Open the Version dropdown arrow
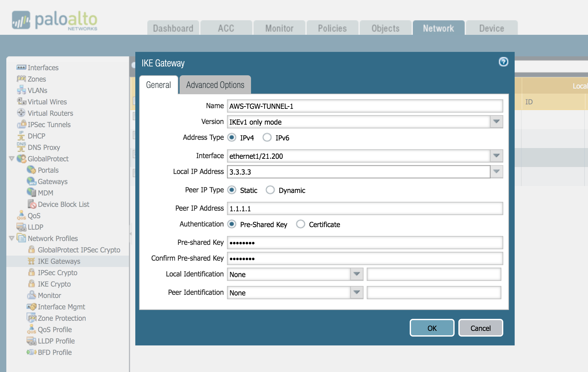 (496, 122)
